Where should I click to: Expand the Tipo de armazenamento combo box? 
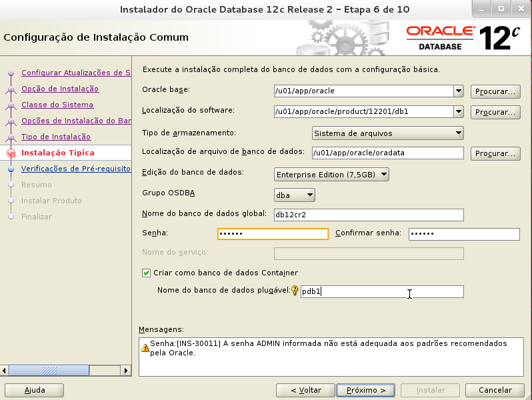pos(388,133)
